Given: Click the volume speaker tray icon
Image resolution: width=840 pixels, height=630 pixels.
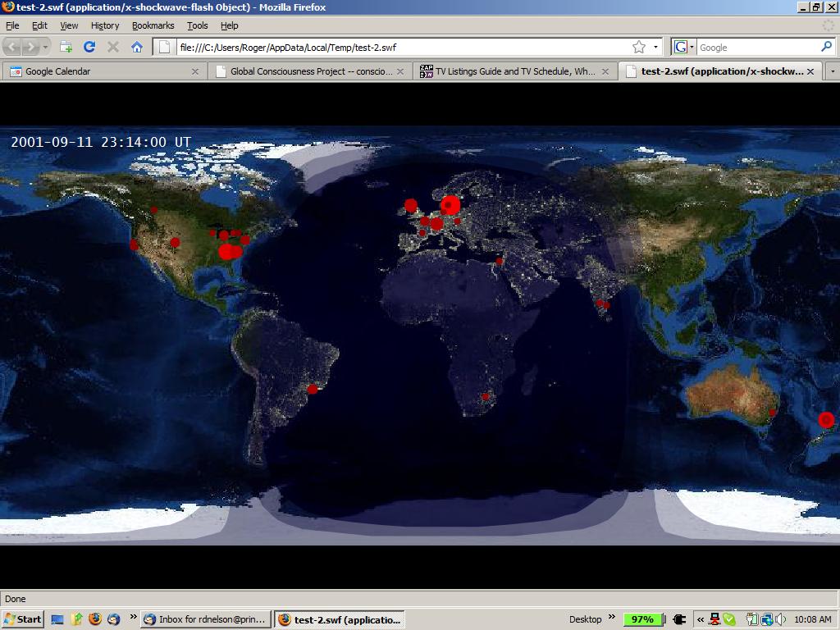Looking at the screenshot, I should (x=780, y=619).
